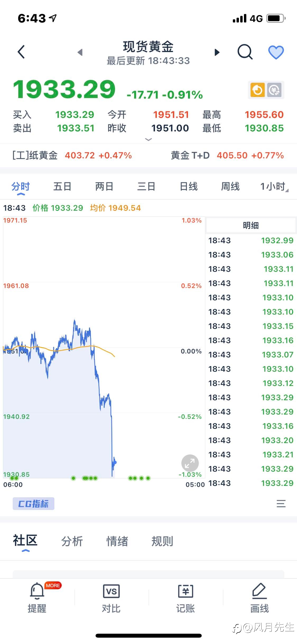Open the CG指标 indicator button
Viewport: 297px width, 644px height.
click(x=34, y=504)
